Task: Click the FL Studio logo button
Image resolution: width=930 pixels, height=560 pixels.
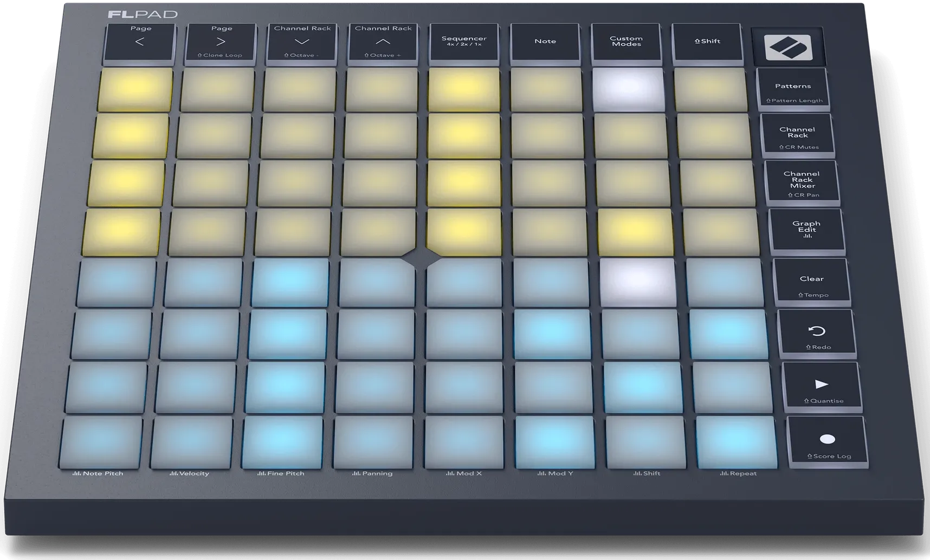Action: click(789, 47)
